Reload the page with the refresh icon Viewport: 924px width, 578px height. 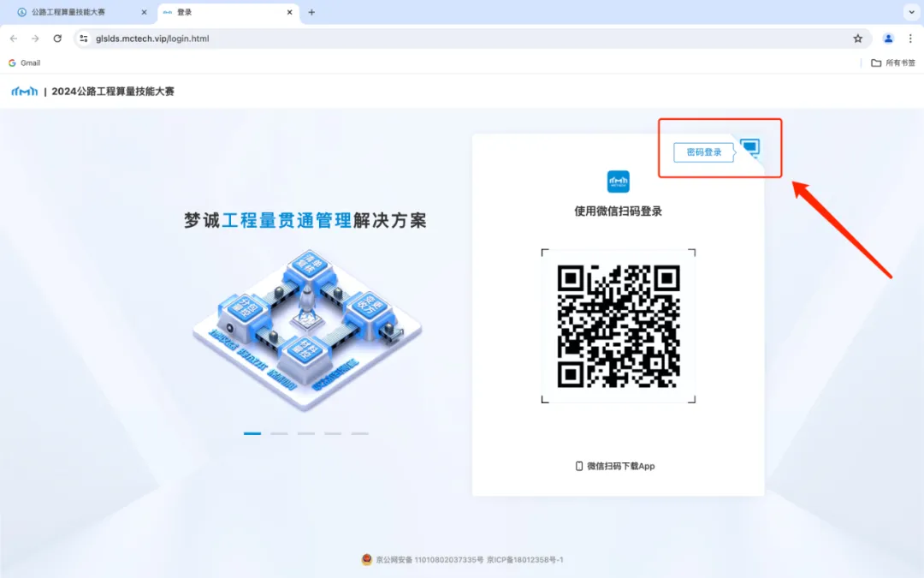[x=56, y=39]
